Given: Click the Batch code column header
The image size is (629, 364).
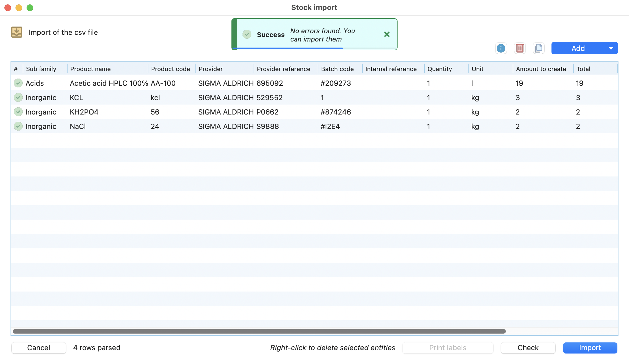Looking at the screenshot, I should [x=340, y=69].
